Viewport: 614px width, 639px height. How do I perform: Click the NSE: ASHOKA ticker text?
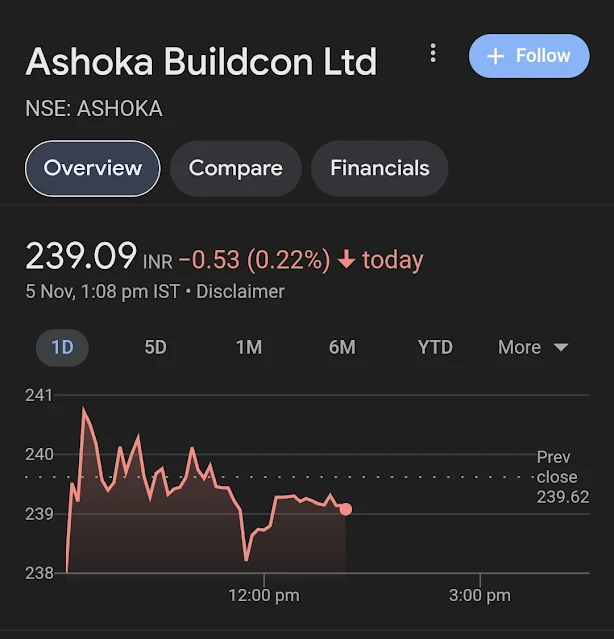point(94,108)
